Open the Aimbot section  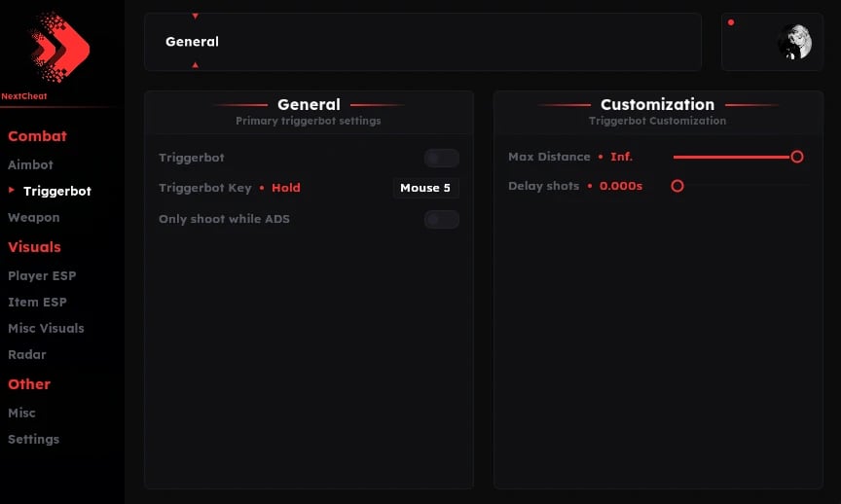coord(30,164)
